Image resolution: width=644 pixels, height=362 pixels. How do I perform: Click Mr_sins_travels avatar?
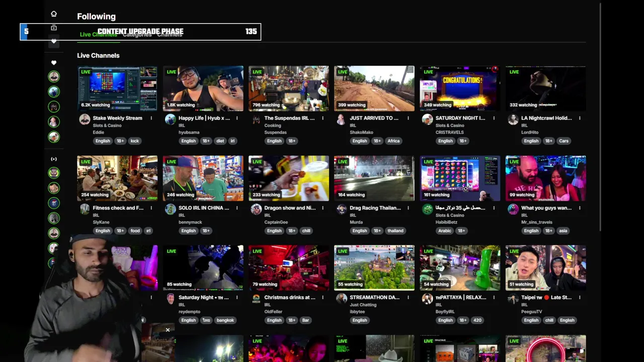(513, 209)
